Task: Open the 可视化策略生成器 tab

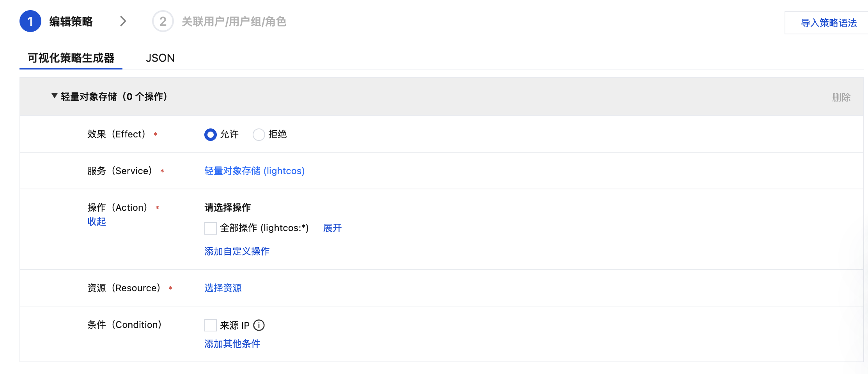Action: [x=71, y=58]
